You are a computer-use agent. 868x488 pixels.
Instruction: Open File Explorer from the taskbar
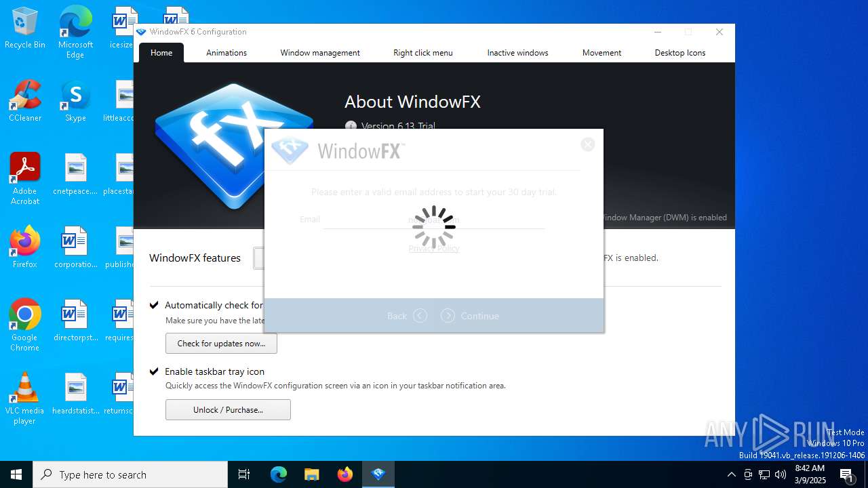(312, 474)
